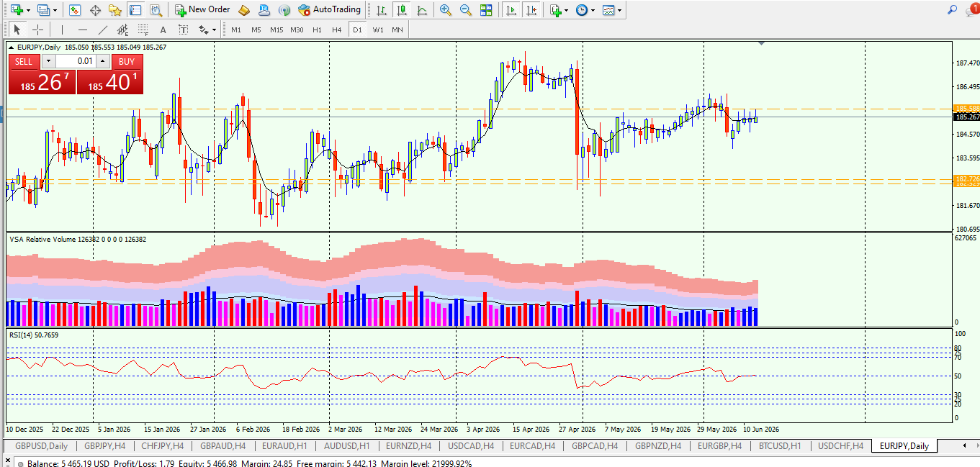Open the USDCAD,H4 chart tab

(470, 446)
